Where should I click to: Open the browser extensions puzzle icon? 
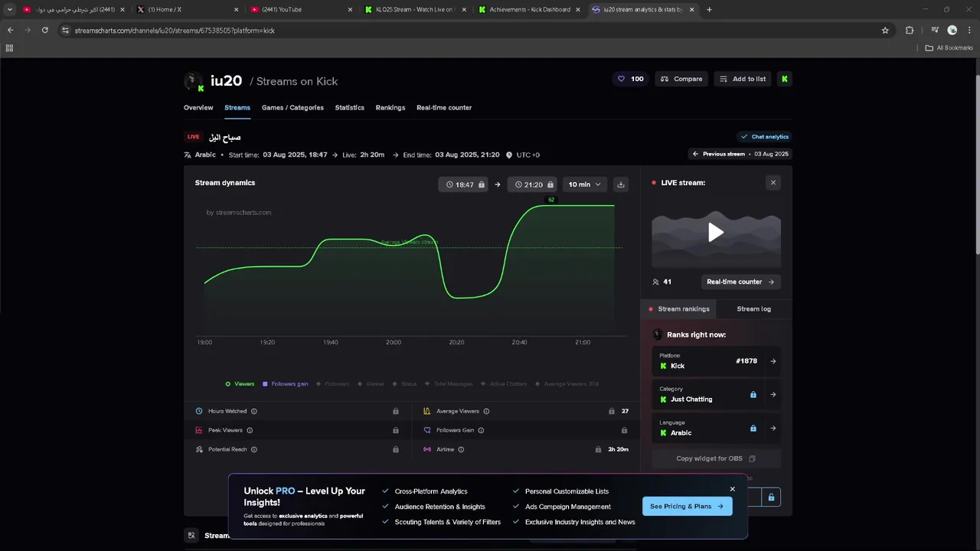(x=910, y=31)
